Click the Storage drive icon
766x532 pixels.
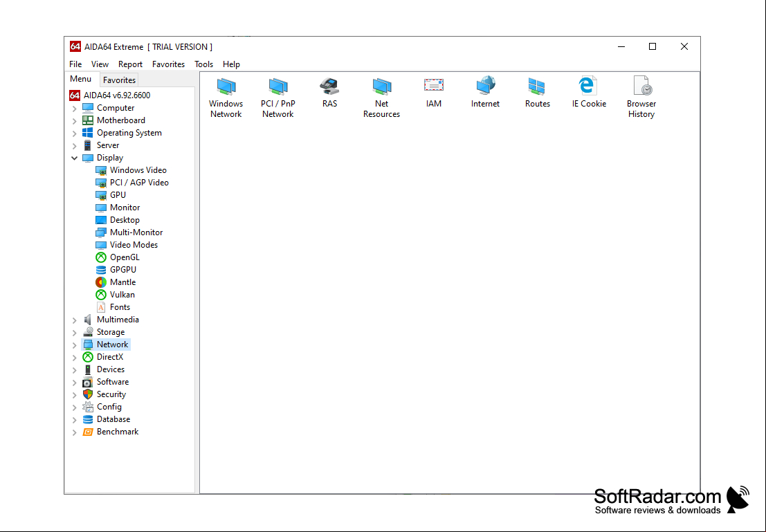tap(88, 331)
